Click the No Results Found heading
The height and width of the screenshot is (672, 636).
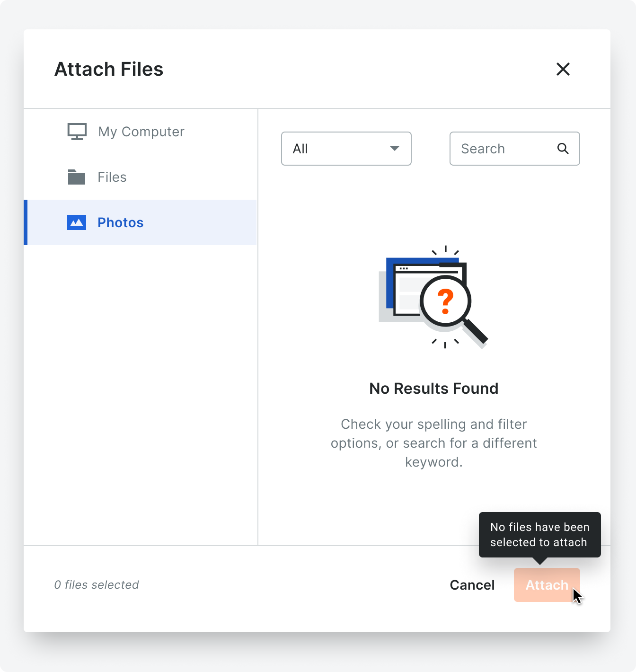434,389
